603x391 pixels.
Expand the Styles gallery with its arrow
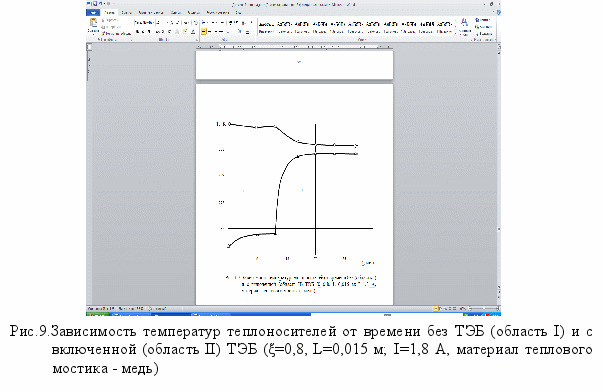pyautogui.click(x=456, y=33)
